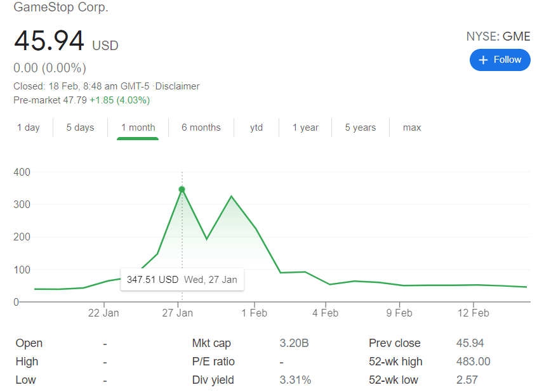Click the highlighted 27 Jan data point
The height and width of the screenshot is (392, 537).
pyautogui.click(x=182, y=189)
